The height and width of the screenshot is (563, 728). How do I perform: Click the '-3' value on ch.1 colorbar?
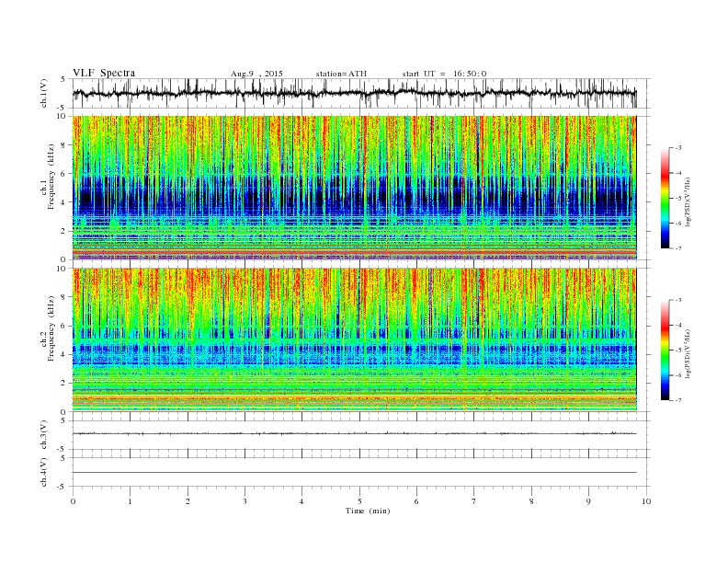[678, 148]
